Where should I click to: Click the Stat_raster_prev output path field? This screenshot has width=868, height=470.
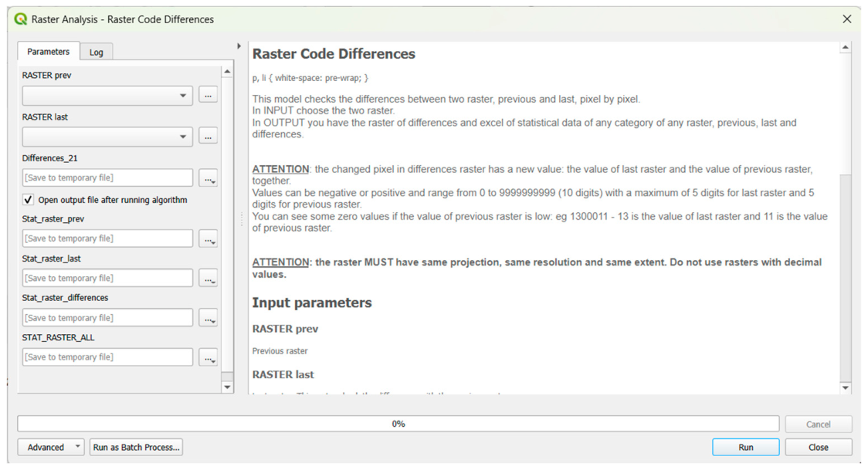107,238
